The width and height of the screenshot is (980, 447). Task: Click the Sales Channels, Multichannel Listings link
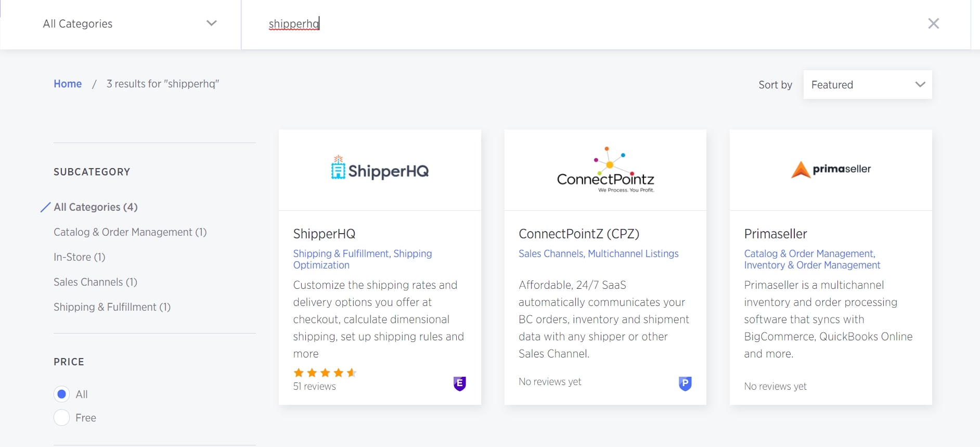598,253
